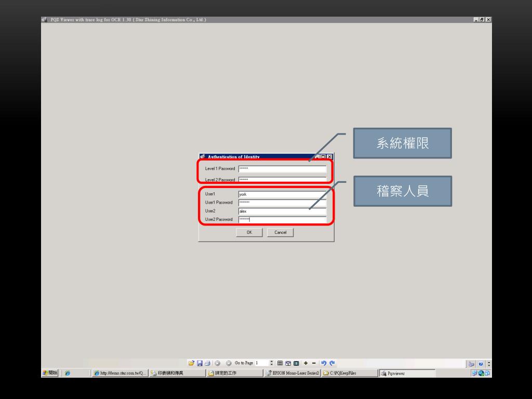
Task: Focus the User1 field containing york
Action: pyautogui.click(x=282, y=194)
